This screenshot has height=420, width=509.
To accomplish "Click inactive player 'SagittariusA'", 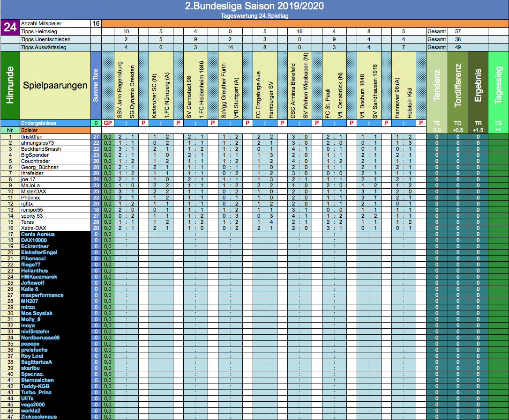I will (37, 362).
